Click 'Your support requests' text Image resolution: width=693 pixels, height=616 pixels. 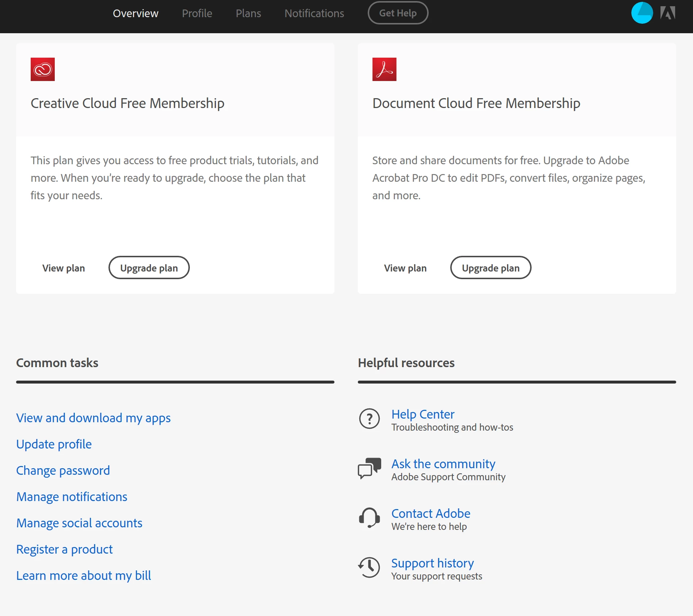[x=437, y=576]
